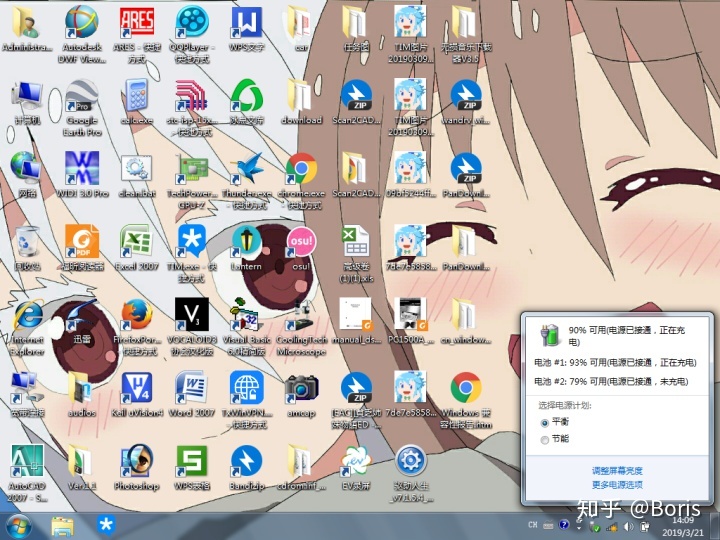Open Word 2007 shortcut
Image resolution: width=720 pixels, height=540 pixels.
pyautogui.click(x=191, y=388)
